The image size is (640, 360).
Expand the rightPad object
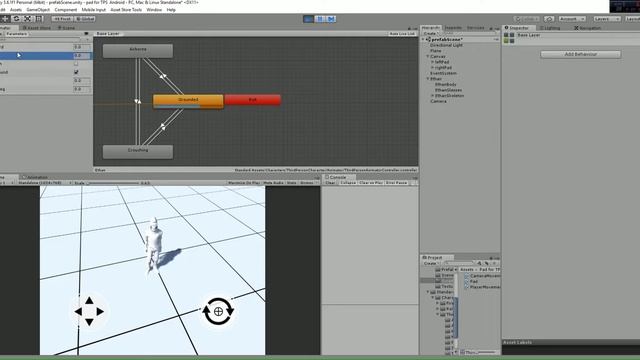pos(433,68)
